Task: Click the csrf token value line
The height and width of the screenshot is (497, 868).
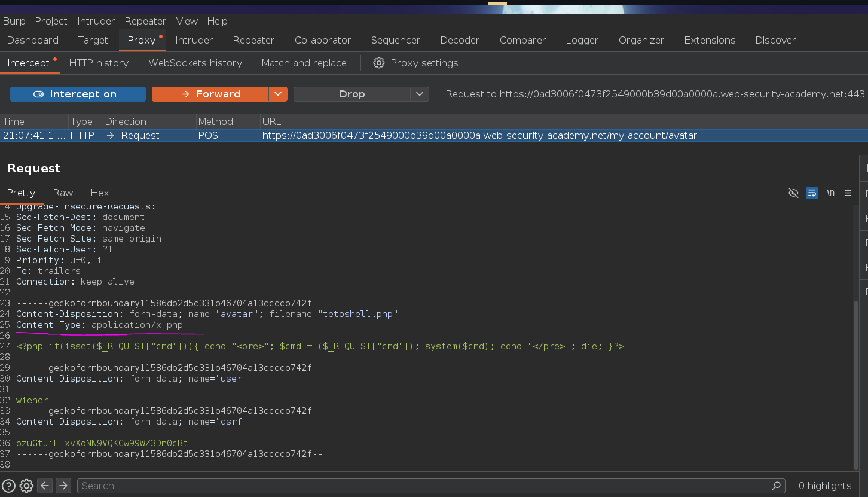Action: click(102, 443)
